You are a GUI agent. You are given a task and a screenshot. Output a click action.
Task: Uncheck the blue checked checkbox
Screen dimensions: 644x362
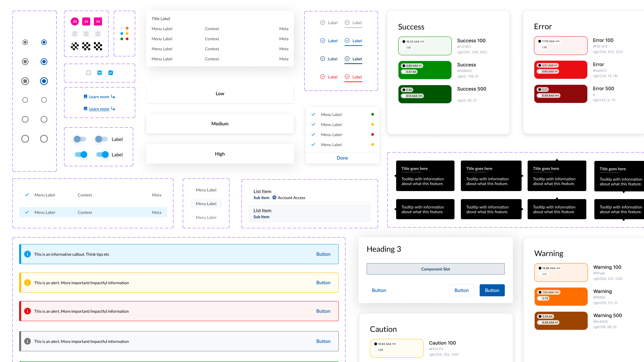(x=111, y=73)
